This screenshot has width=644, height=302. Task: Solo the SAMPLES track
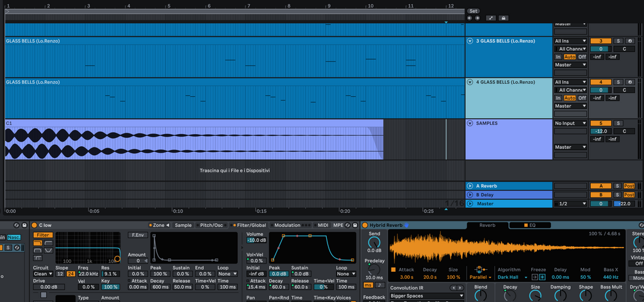(618, 123)
